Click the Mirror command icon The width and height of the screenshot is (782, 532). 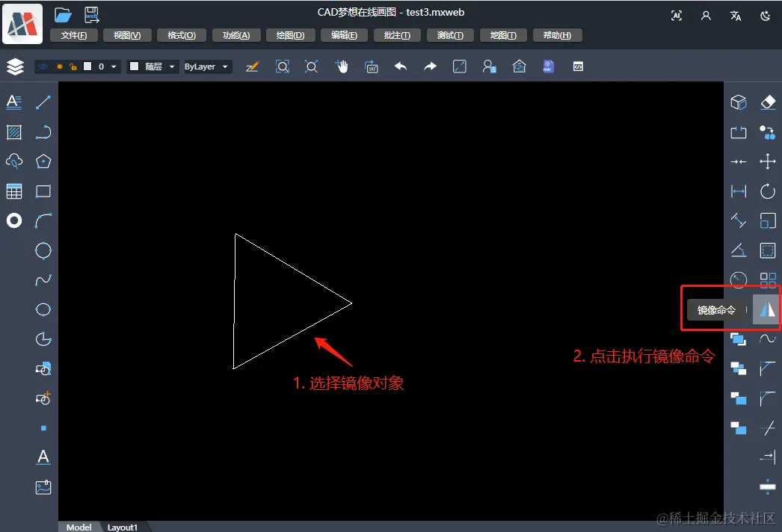point(767,309)
